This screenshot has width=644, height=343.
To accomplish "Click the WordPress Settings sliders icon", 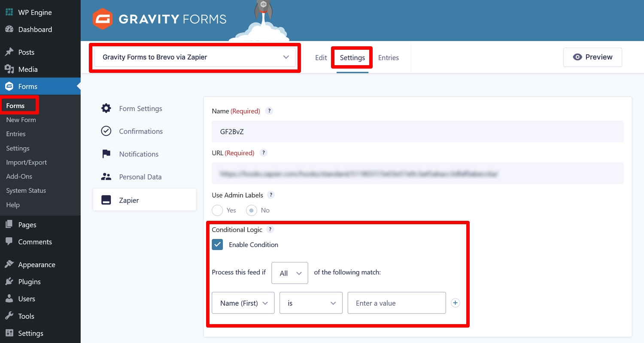I will point(9,333).
